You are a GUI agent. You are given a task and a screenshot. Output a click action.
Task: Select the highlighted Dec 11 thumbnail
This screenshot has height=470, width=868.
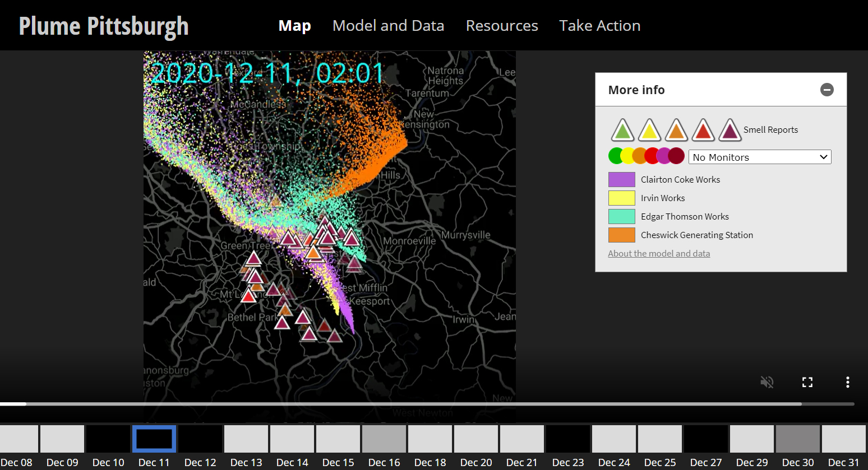pos(154,439)
